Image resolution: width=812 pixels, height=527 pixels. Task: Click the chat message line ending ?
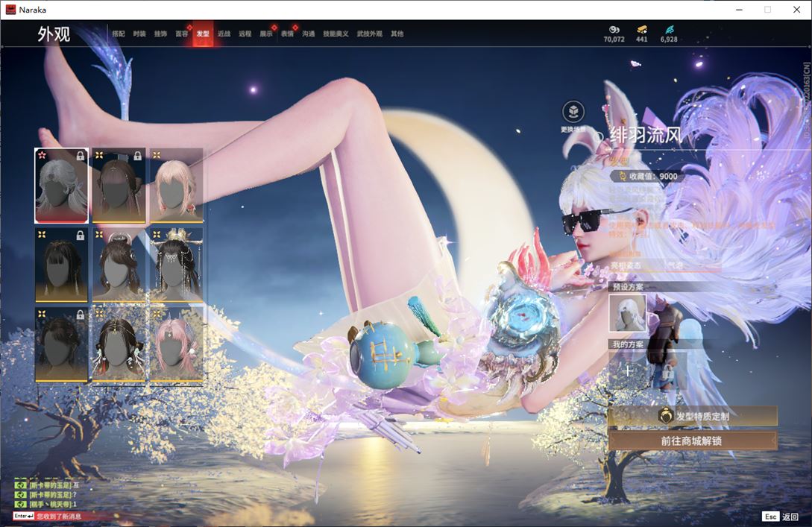click(47, 495)
